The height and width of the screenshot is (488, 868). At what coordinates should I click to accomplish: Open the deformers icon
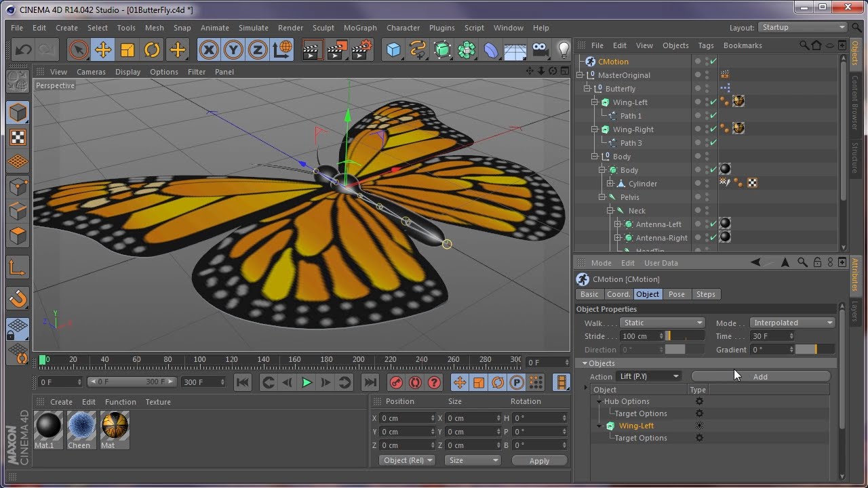click(x=491, y=49)
